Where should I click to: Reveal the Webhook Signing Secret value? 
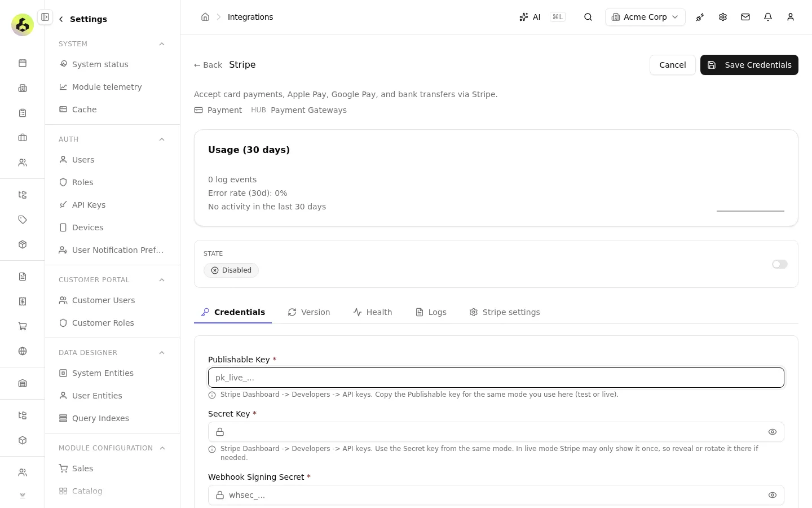tap(773, 495)
